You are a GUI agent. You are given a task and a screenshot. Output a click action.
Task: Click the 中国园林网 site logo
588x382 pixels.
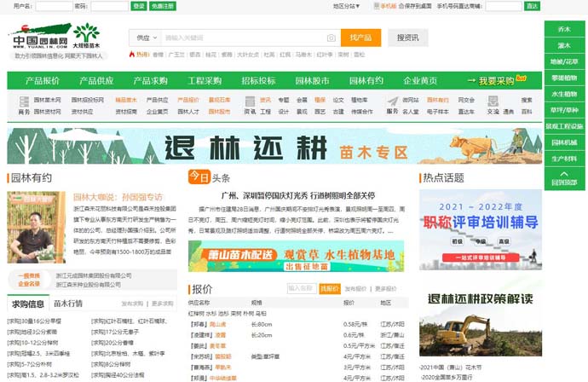40,37
